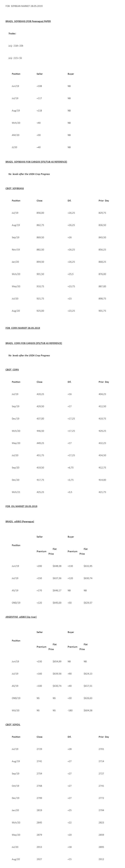Click the BRAZIL SOYBEANS FOB CARGOS heading
This screenshot has height=868, width=125.
click(x=36, y=162)
